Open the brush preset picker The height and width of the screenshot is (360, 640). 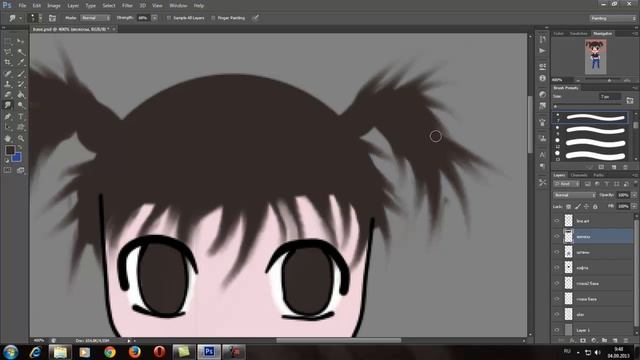click(x=35, y=18)
